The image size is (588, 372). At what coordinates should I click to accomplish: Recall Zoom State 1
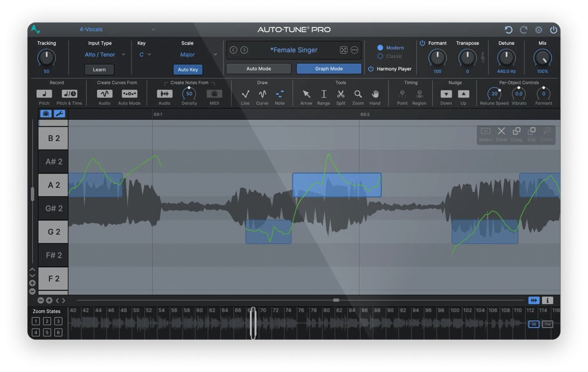tap(36, 321)
